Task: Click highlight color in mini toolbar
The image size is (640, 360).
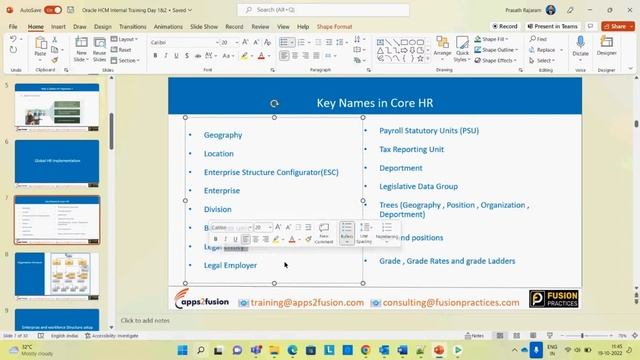Action: 276,240
